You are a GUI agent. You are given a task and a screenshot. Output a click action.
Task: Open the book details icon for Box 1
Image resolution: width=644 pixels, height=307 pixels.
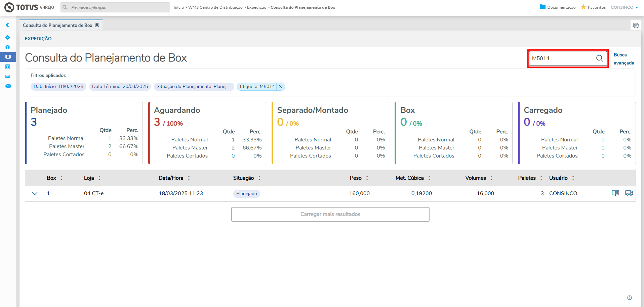(x=615, y=193)
